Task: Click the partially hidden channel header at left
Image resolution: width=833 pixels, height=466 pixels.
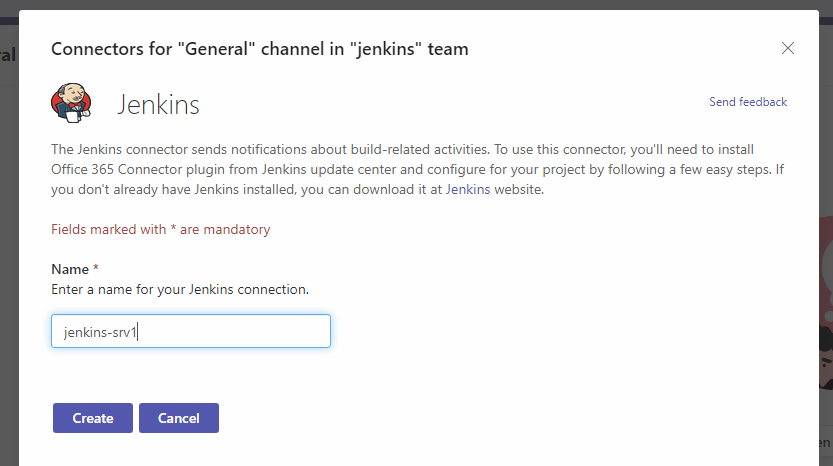Action: pyautogui.click(x=8, y=54)
